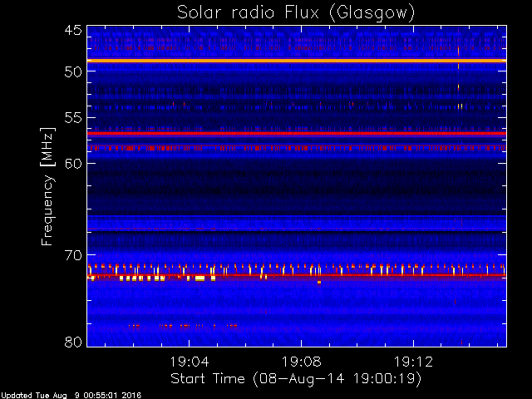
Task: Click the orange interference band near 49 MHz
Action: [x=297, y=61]
